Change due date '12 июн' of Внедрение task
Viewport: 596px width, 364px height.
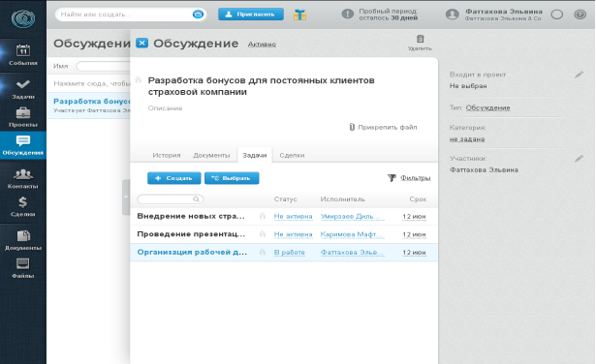pos(415,216)
